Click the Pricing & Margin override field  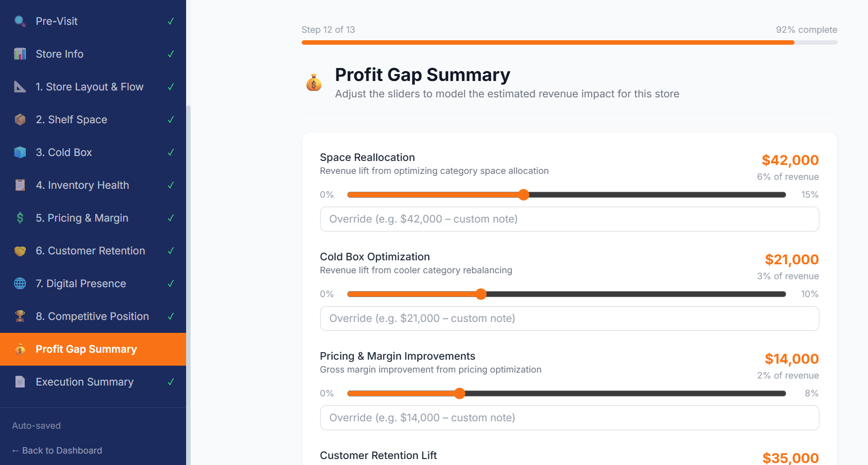click(569, 418)
